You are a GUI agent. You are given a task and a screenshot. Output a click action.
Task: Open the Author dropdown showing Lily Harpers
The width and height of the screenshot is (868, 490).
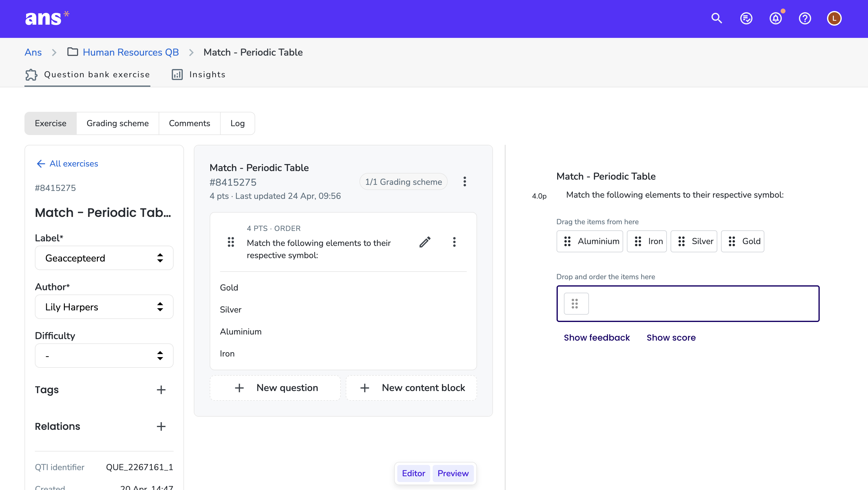(104, 307)
